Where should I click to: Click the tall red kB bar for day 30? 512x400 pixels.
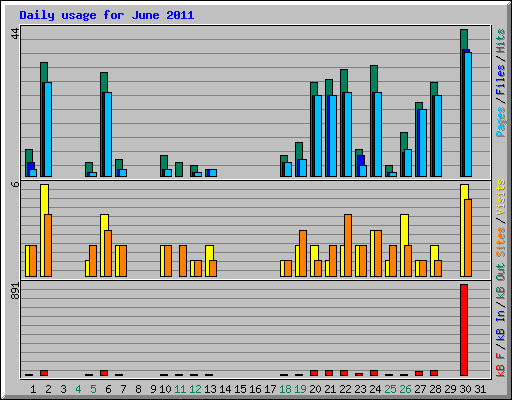pyautogui.click(x=464, y=330)
